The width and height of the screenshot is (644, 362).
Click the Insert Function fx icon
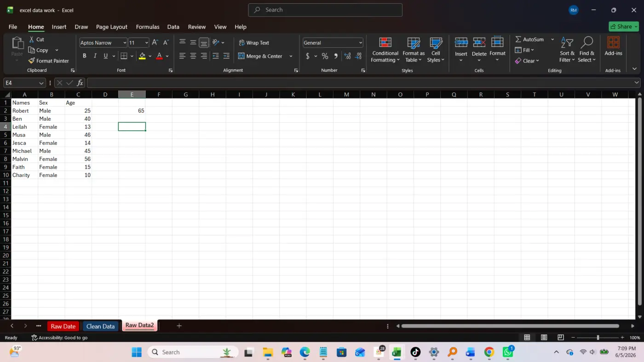coord(80,83)
